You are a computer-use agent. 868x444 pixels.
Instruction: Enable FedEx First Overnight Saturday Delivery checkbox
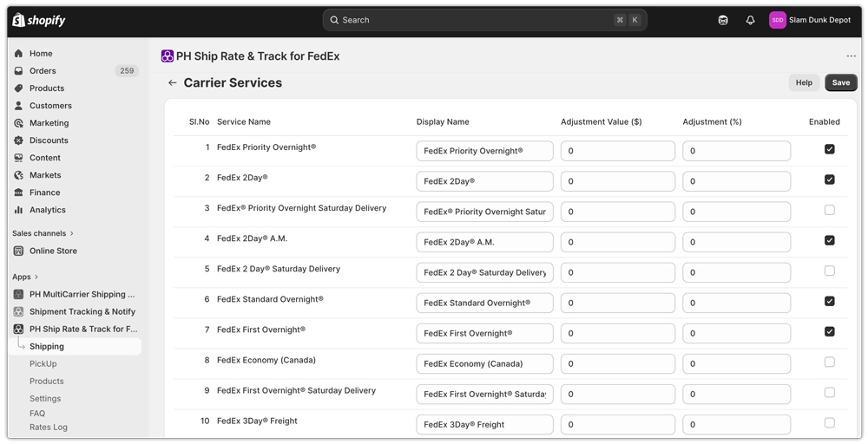(x=829, y=393)
